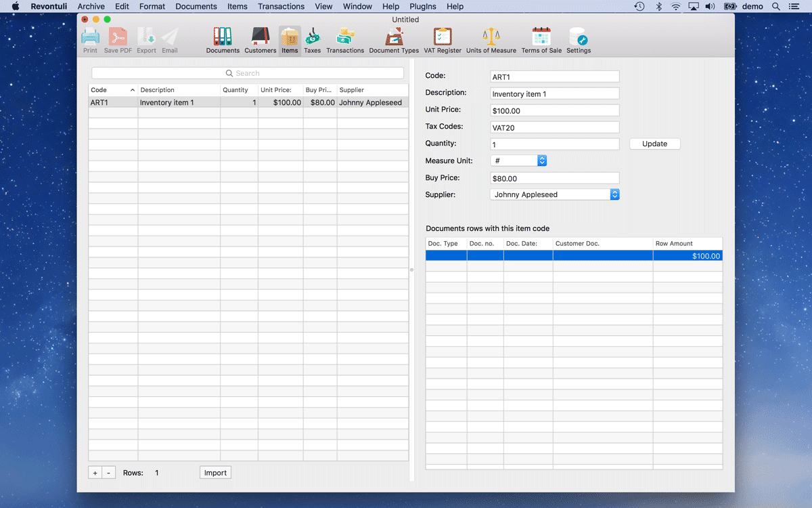The width and height of the screenshot is (812, 508).
Task: Click the Quantity input field
Action: (x=555, y=144)
